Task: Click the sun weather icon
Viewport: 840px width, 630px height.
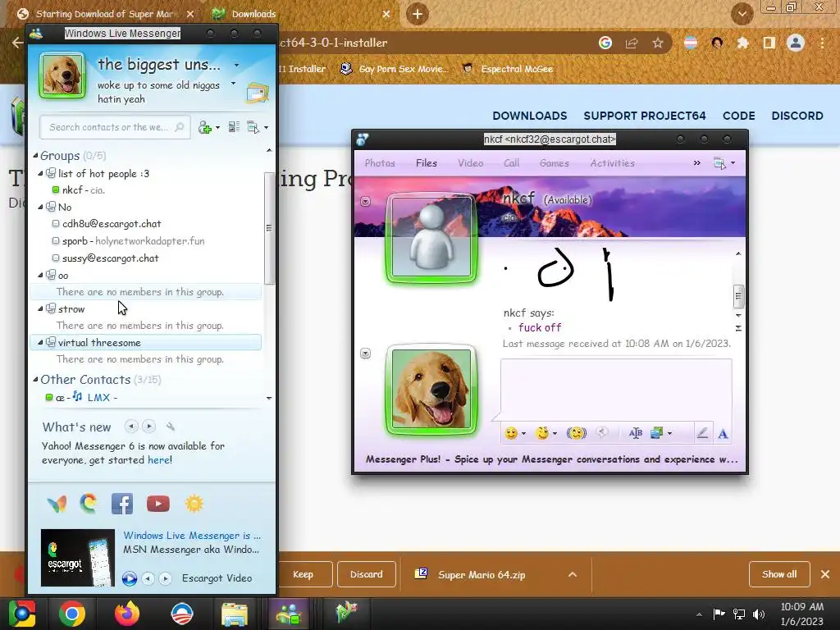Action: [x=194, y=504]
